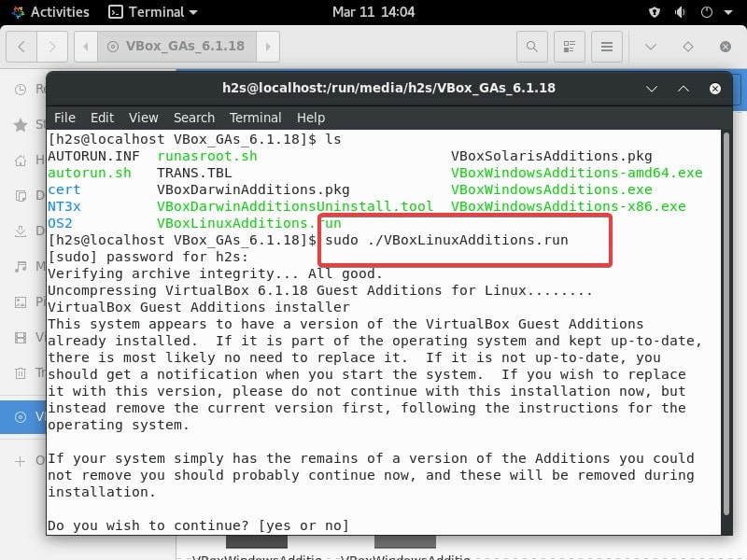
Task: Click the NT3x directory name
Action: point(64,206)
